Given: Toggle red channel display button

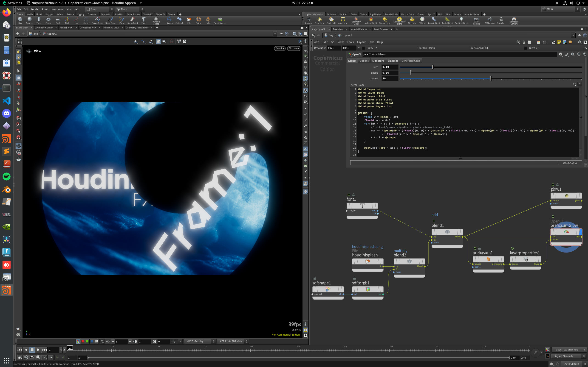Looking at the screenshot, I should tap(83, 341).
